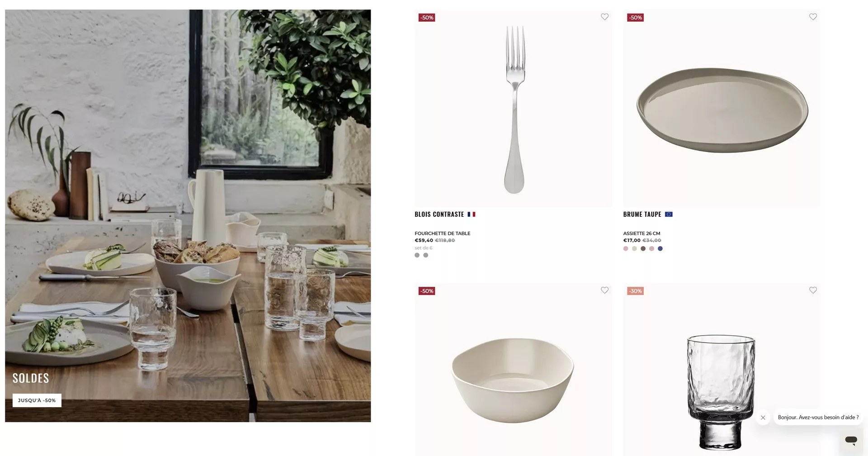Image resolution: width=868 pixels, height=456 pixels.
Task: Select the second grey fork finish swatch
Action: point(425,255)
